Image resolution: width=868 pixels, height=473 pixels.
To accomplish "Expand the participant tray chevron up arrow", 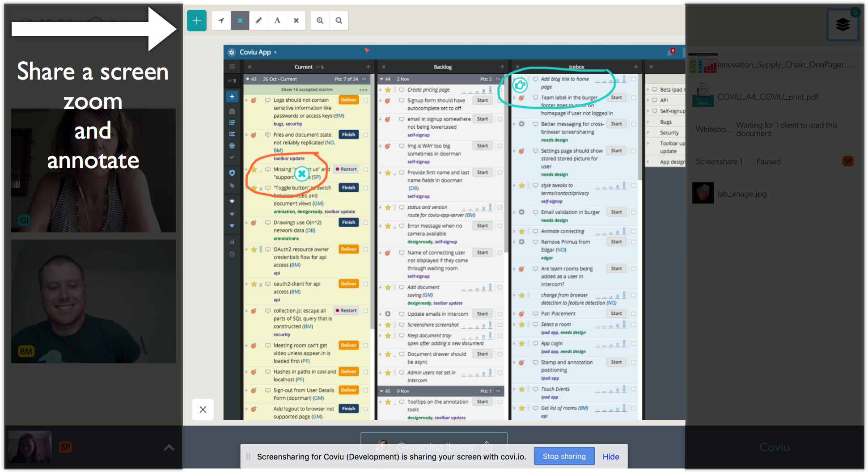I will (169, 447).
